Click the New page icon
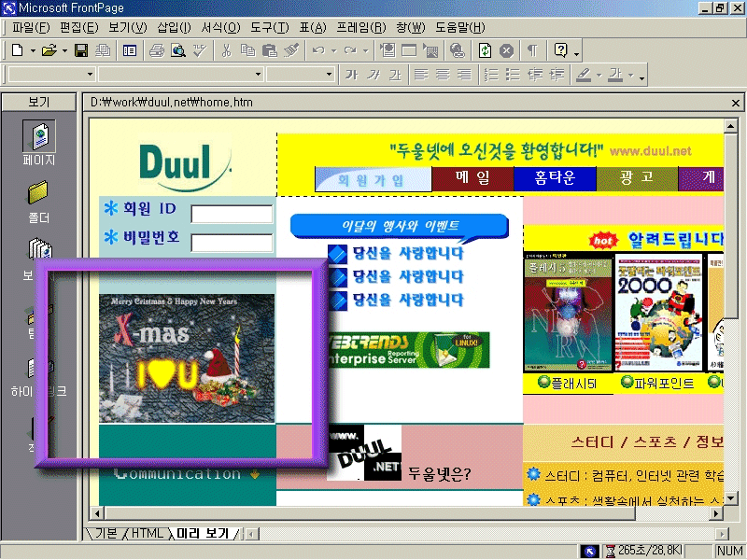Image resolution: width=747 pixels, height=560 pixels. (17, 50)
